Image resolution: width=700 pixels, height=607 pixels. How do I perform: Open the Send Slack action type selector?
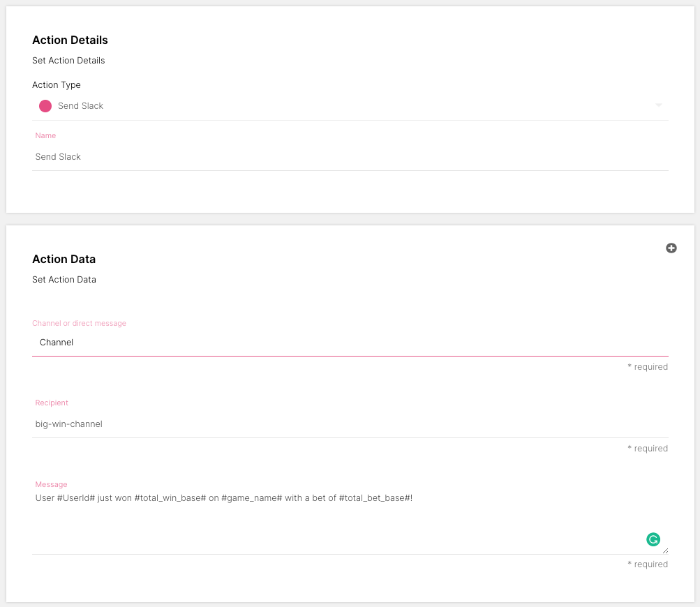coord(349,106)
